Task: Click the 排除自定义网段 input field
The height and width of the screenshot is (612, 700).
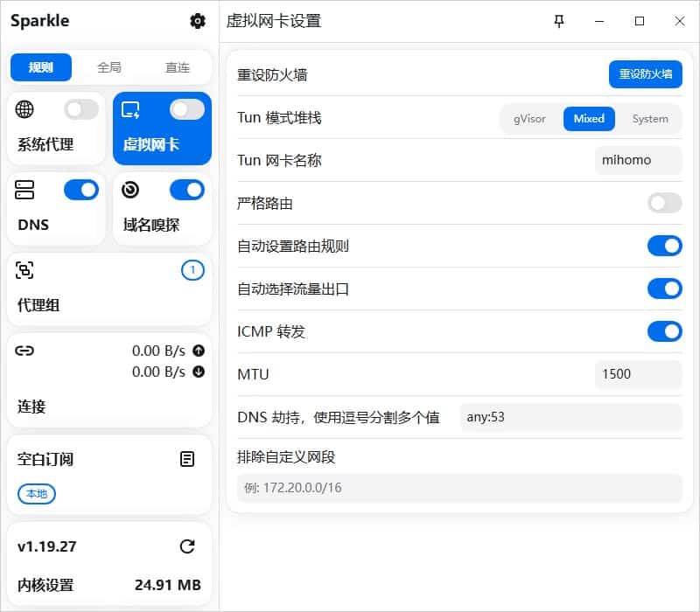Action: coord(460,488)
